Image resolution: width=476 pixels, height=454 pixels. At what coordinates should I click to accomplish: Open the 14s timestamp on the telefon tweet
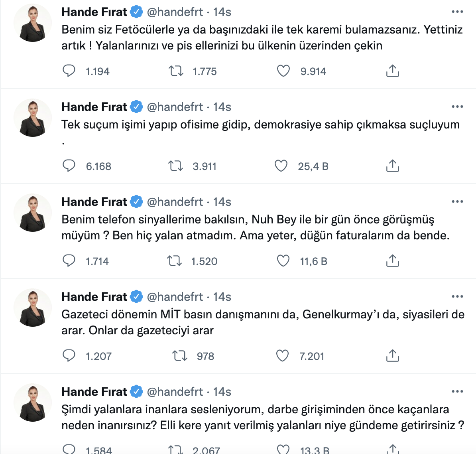pyautogui.click(x=222, y=202)
